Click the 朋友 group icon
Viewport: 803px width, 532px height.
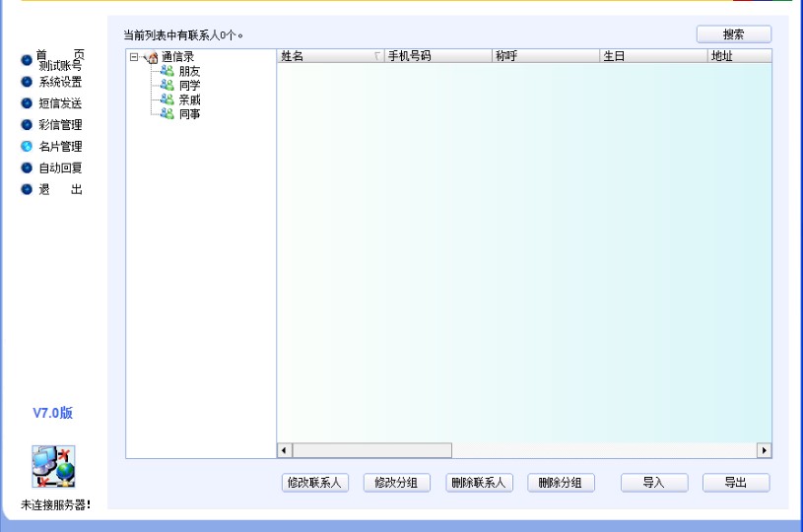(167, 71)
